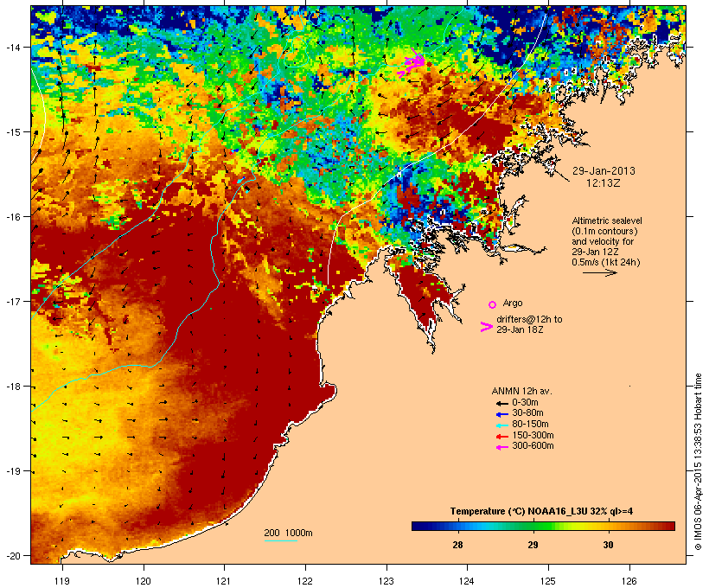Click the black 0-30m legend arrow
The width and height of the screenshot is (709, 588).
(501, 403)
